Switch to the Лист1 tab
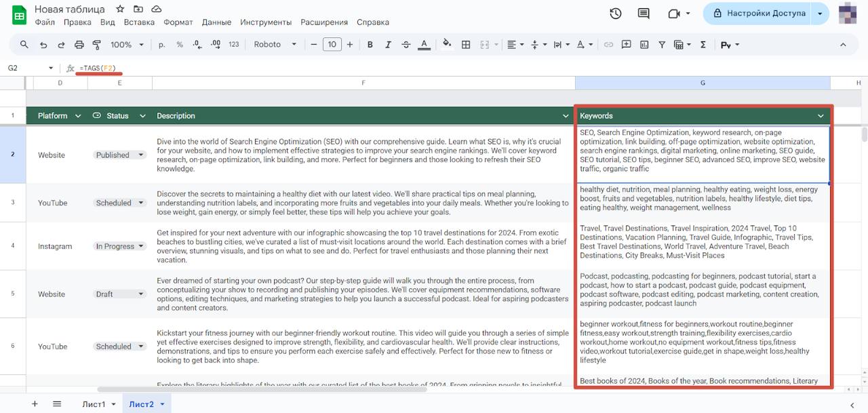 pos(94,404)
